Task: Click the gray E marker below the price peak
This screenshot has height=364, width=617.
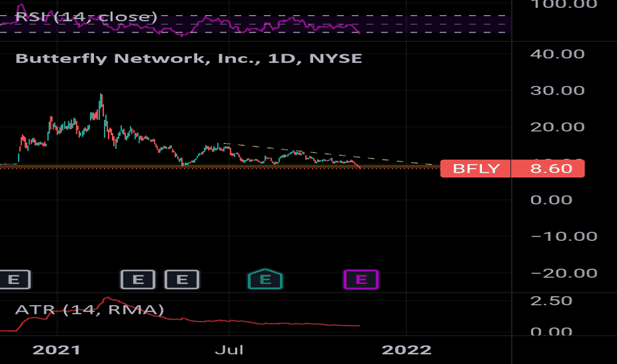Action: (x=138, y=279)
